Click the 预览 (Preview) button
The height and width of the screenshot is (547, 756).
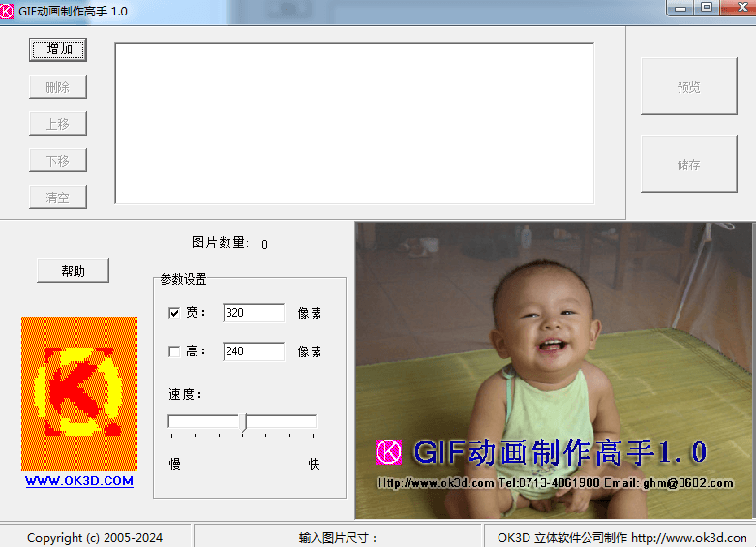pyautogui.click(x=689, y=86)
